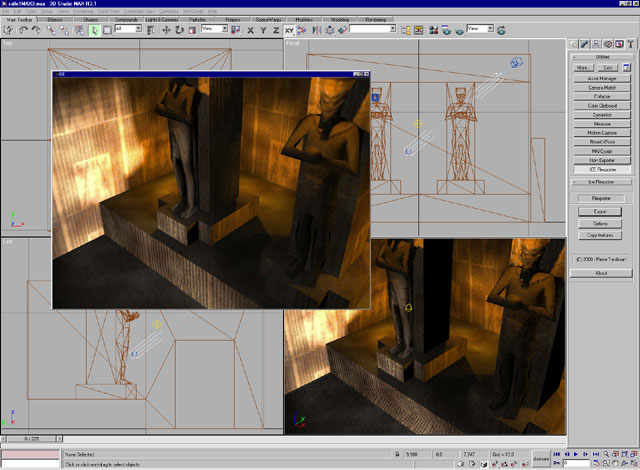Click the Options button in Ice Reporter

point(600,224)
